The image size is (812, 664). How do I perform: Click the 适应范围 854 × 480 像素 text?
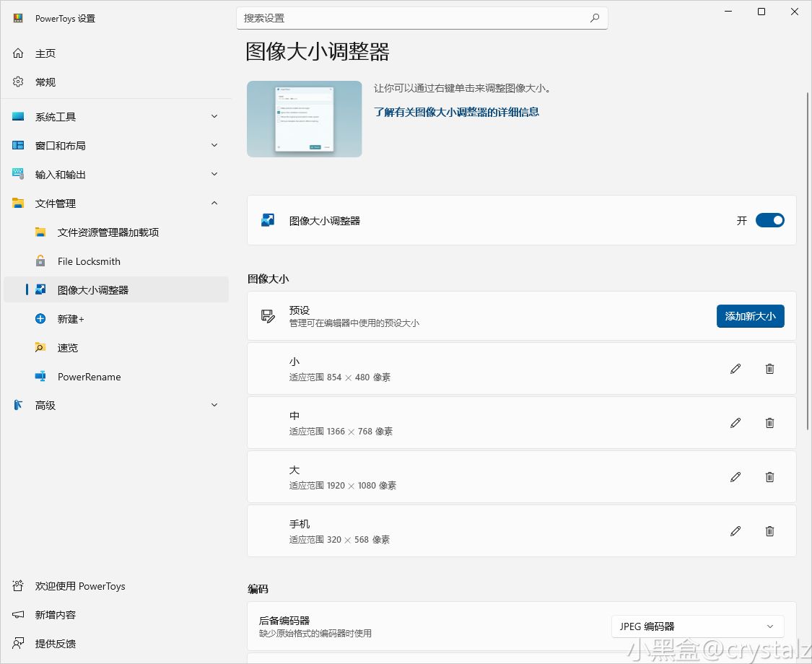pyautogui.click(x=340, y=377)
